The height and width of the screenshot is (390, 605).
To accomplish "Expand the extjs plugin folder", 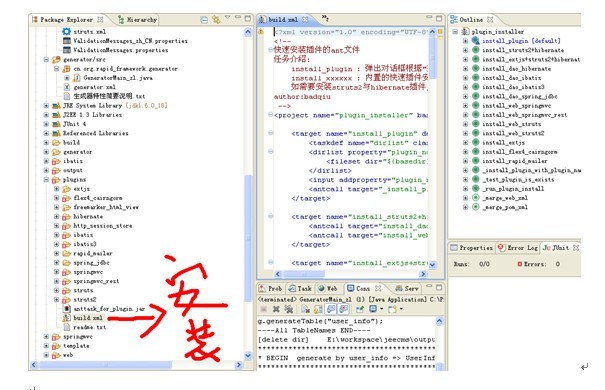I will pyautogui.click(x=56, y=189).
